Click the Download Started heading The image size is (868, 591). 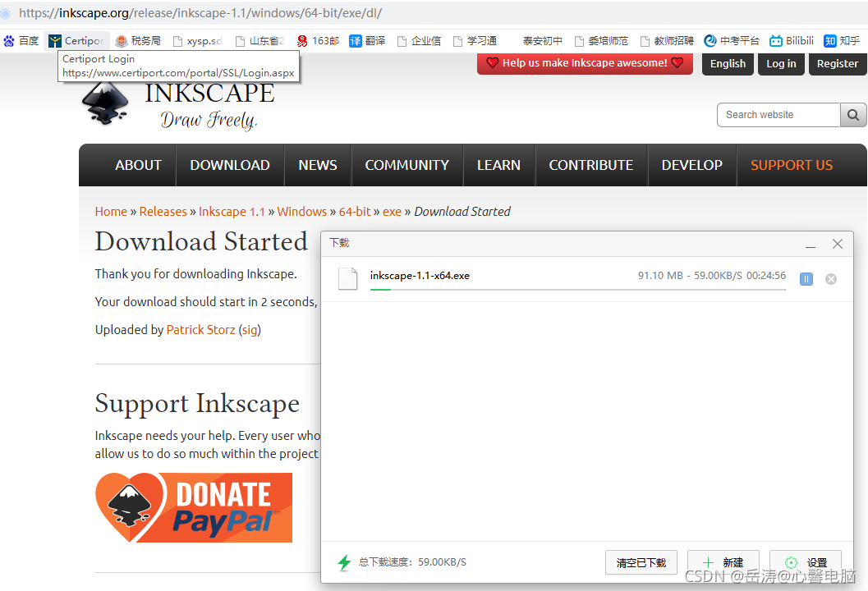click(201, 242)
